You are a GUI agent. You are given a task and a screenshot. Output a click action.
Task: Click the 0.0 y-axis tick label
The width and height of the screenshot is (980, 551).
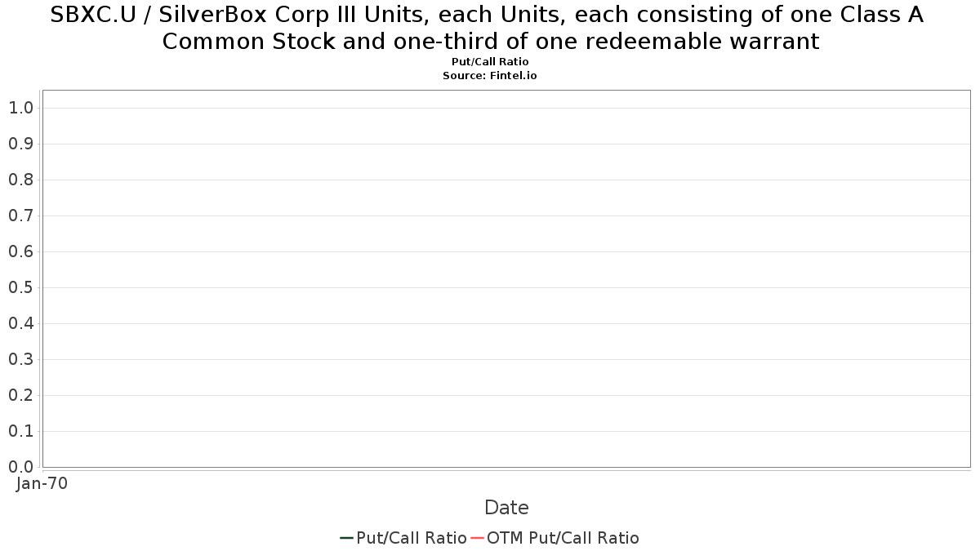(x=20, y=467)
